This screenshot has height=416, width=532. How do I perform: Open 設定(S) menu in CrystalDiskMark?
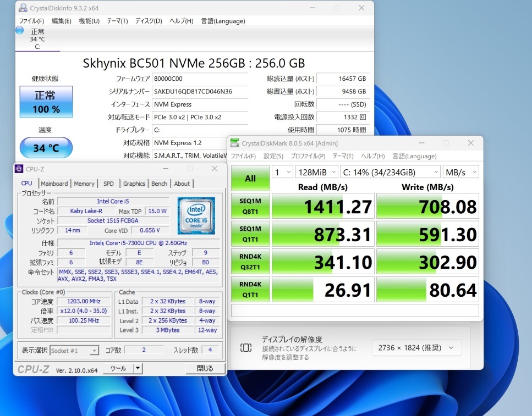tap(273, 156)
